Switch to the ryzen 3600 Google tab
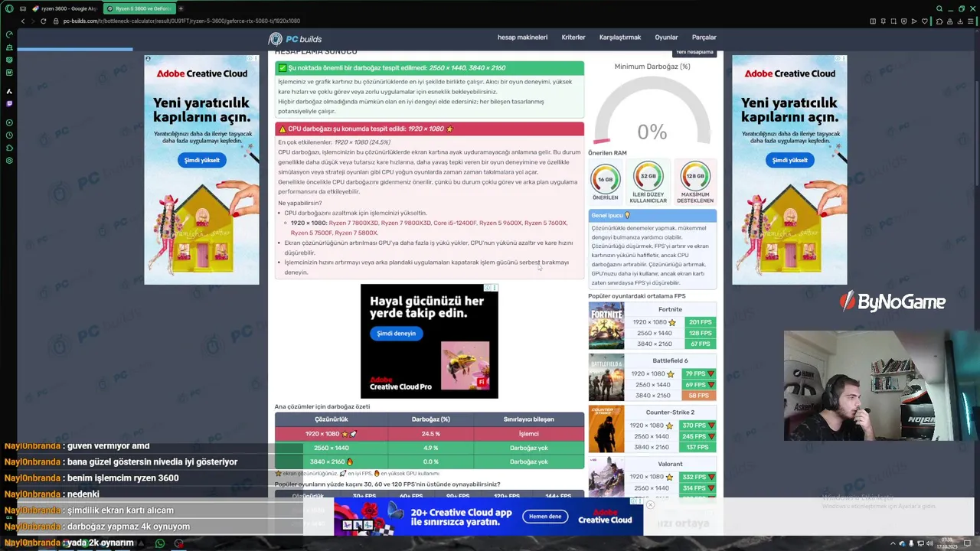The width and height of the screenshot is (980, 551). click(64, 8)
